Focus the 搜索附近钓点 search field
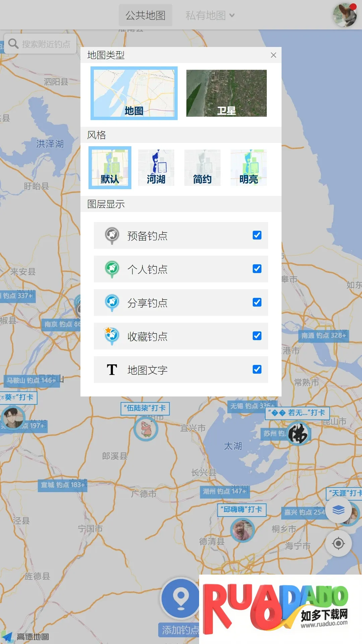This screenshot has height=644, width=362. pyautogui.click(x=46, y=44)
